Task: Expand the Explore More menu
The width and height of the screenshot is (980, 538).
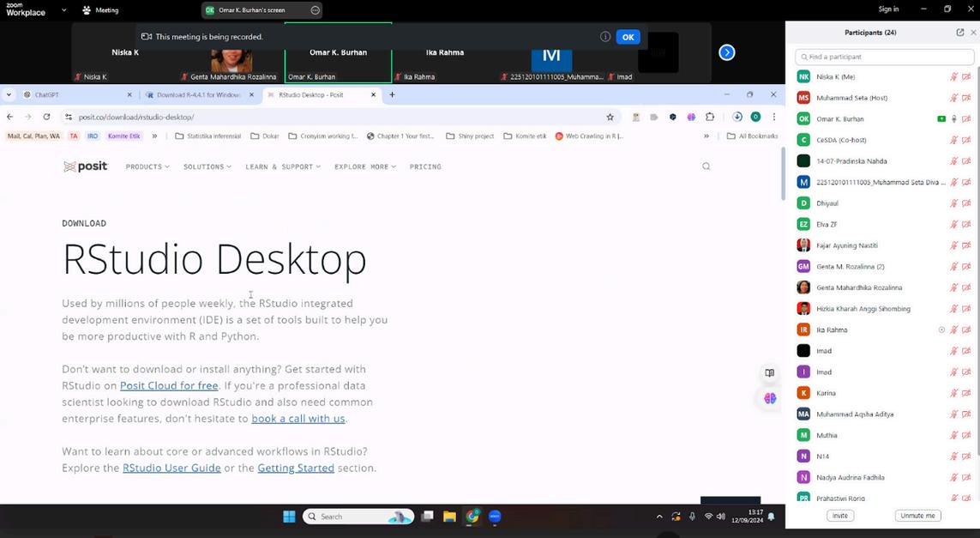Action: tap(365, 167)
